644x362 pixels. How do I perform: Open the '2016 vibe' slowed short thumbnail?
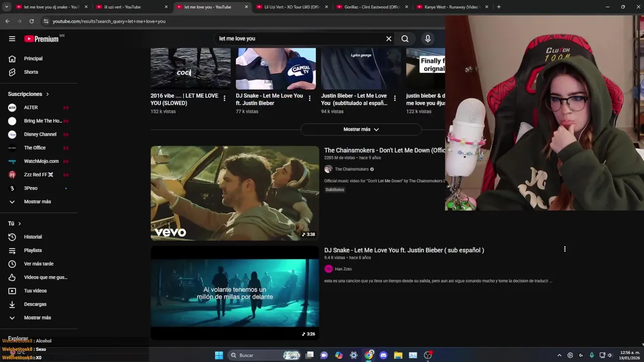pyautogui.click(x=191, y=68)
